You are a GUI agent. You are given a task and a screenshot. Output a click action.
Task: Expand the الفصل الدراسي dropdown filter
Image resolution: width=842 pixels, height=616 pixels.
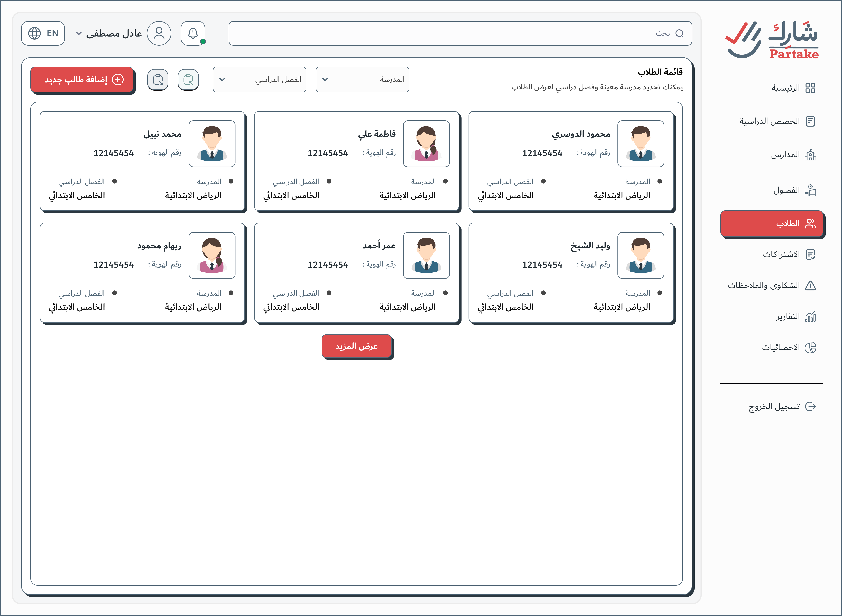coord(259,79)
